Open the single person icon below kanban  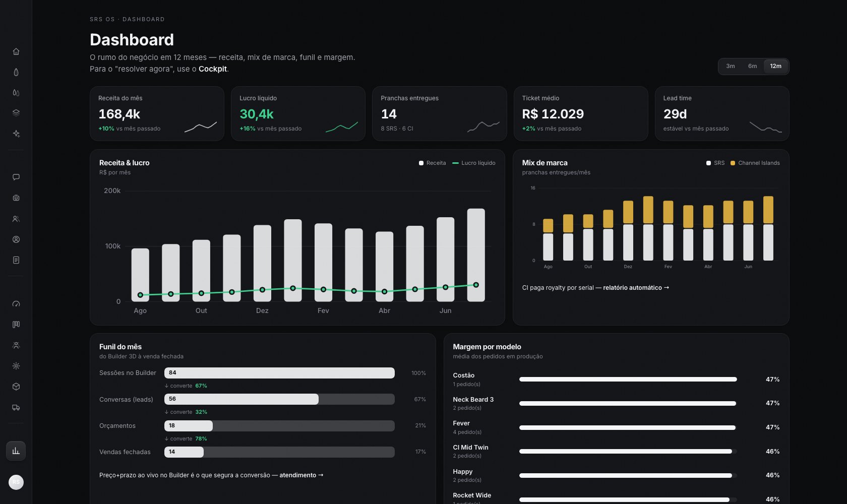[16, 345]
